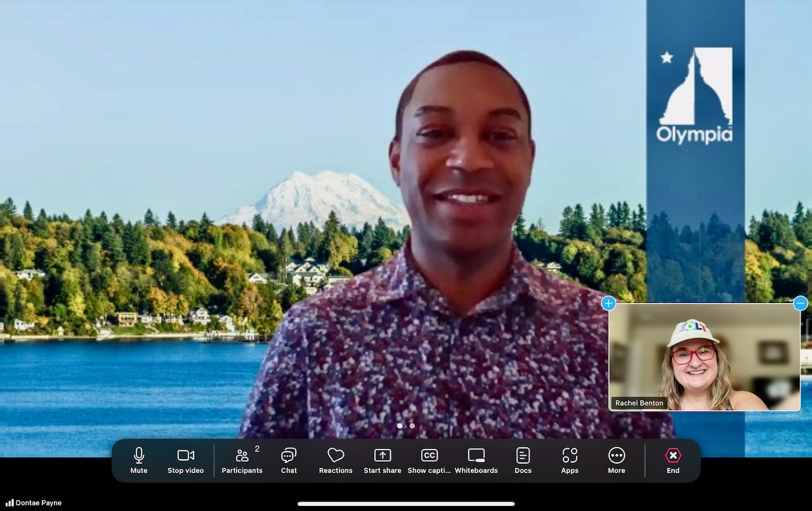
Task: Open Docs
Action: tap(523, 461)
